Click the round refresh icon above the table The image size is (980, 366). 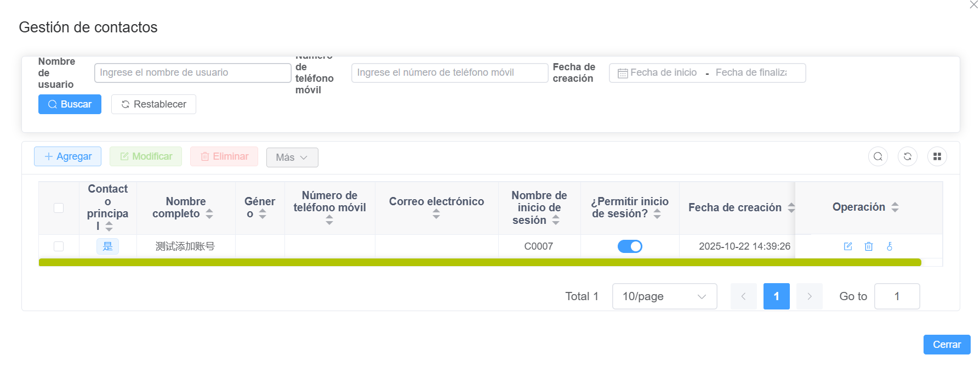tap(907, 157)
